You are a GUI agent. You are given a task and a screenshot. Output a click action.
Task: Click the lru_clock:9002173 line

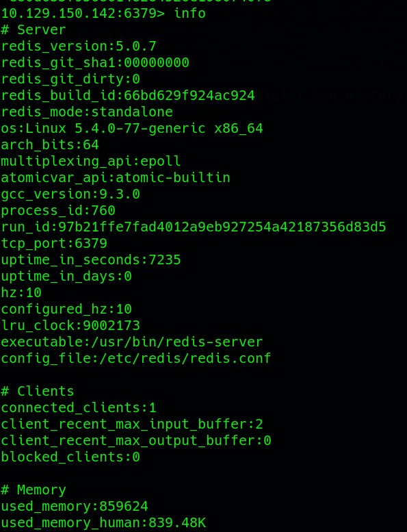click(70, 326)
